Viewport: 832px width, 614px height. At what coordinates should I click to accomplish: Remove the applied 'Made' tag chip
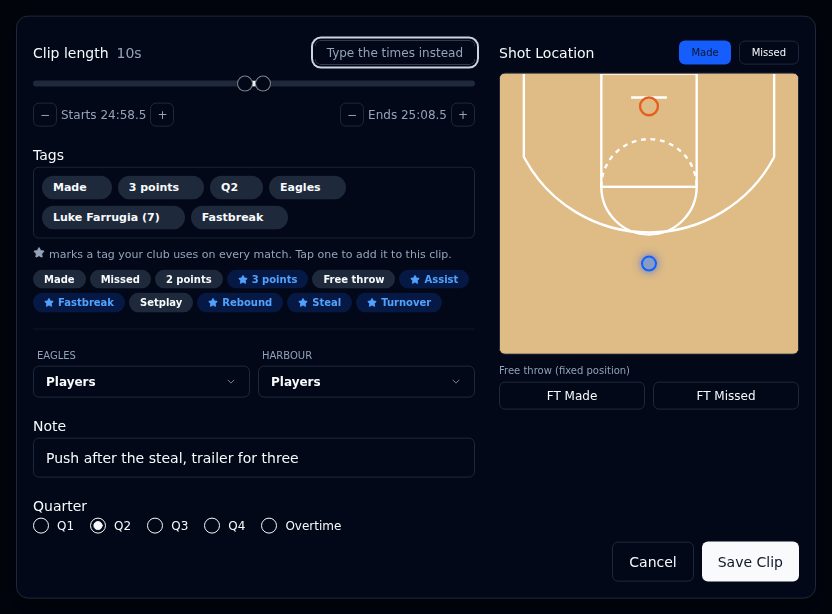click(77, 187)
